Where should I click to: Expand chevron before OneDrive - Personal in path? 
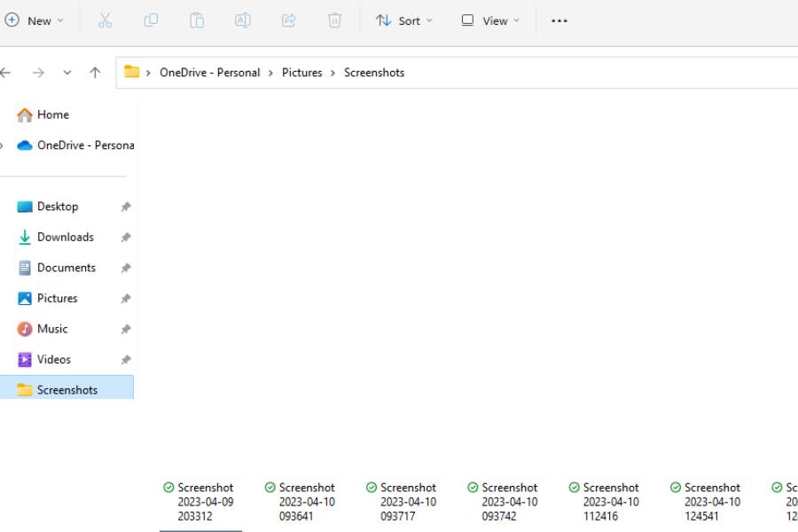(x=148, y=73)
